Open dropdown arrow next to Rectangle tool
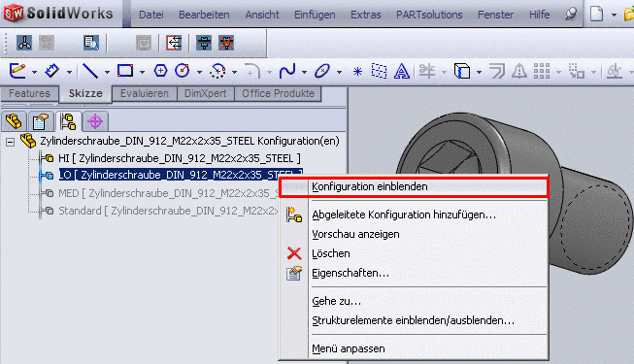This screenshot has height=364, width=634. [x=143, y=73]
